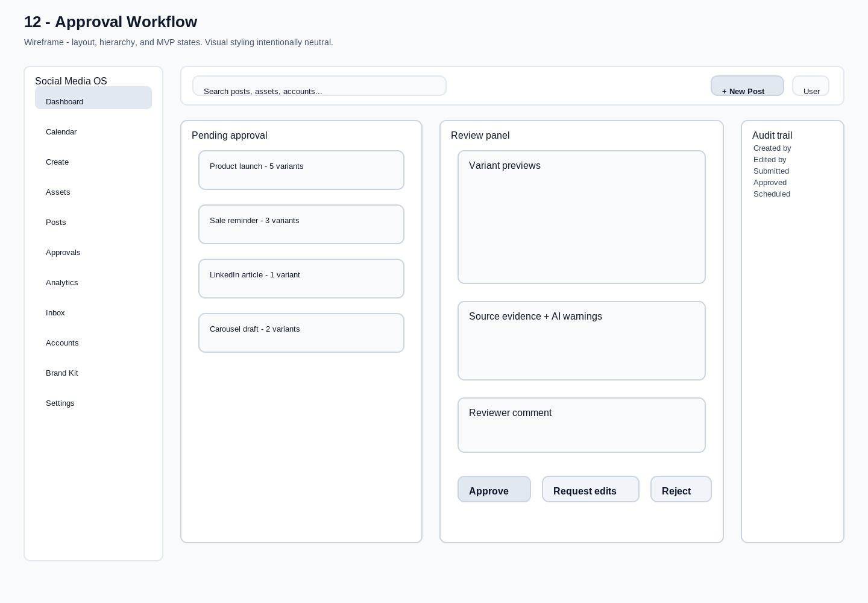Reject the post under review
This screenshot has width=868, height=603.
[x=681, y=489]
